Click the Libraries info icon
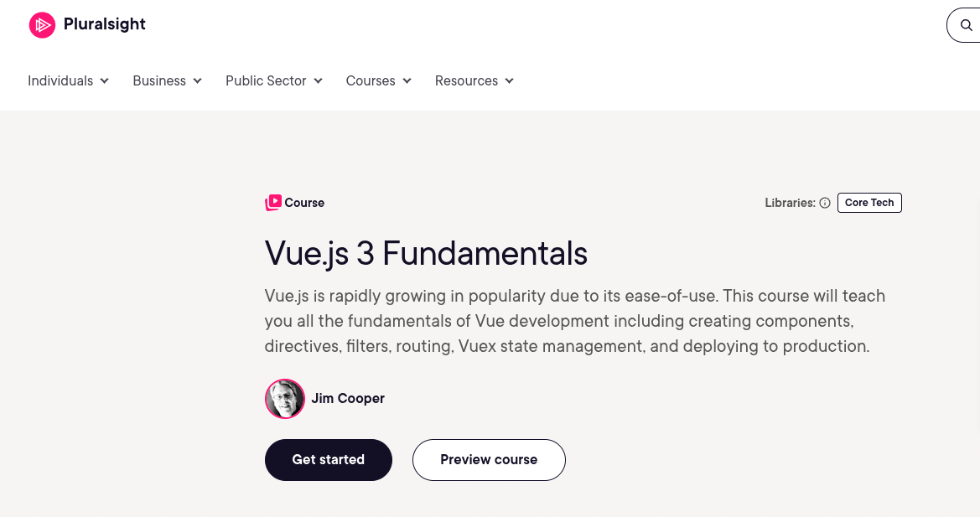Image resolution: width=980 pixels, height=517 pixels. pos(825,203)
